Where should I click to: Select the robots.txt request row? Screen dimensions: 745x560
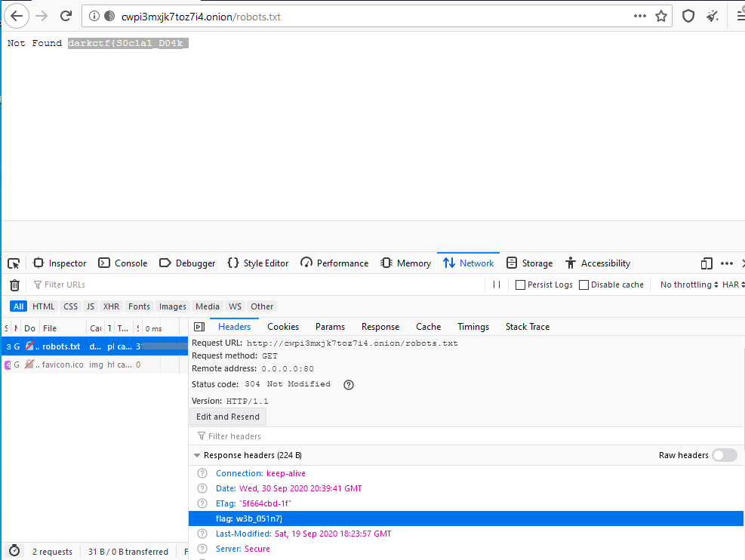pos(94,346)
